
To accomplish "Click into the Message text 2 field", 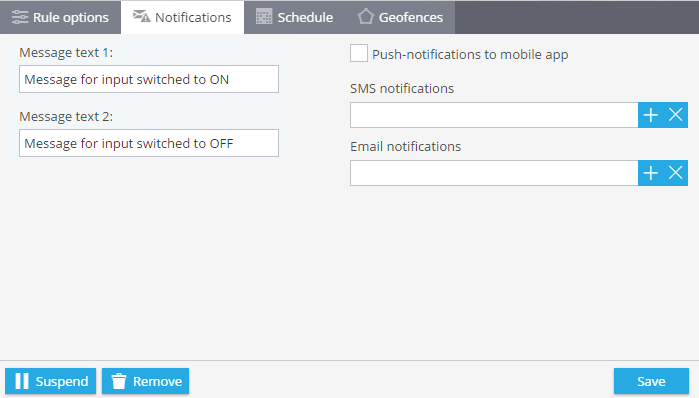I will coord(149,143).
